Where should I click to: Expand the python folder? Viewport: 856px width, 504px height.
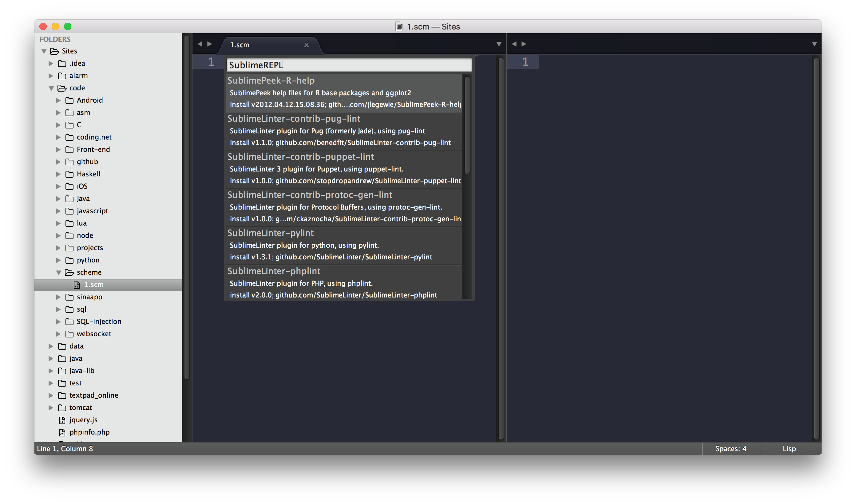[x=58, y=260]
